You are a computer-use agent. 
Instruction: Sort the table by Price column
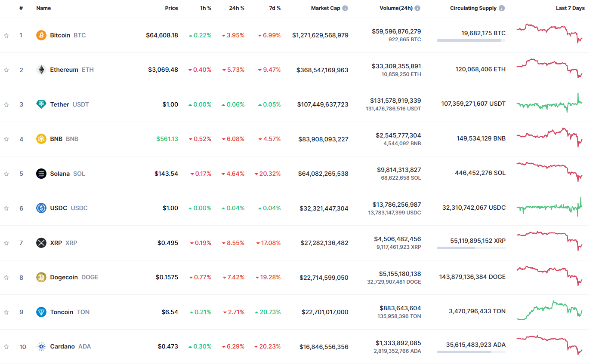171,8
